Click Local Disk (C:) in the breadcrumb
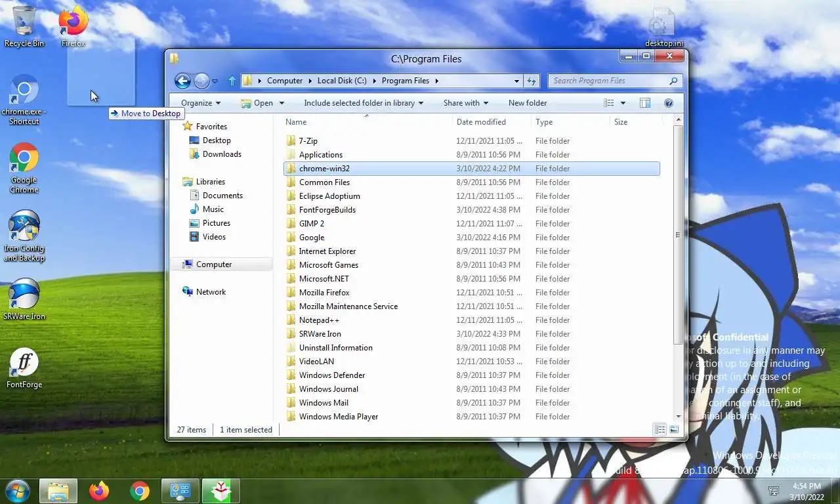Screen dimensions: 840x504 point(342,81)
